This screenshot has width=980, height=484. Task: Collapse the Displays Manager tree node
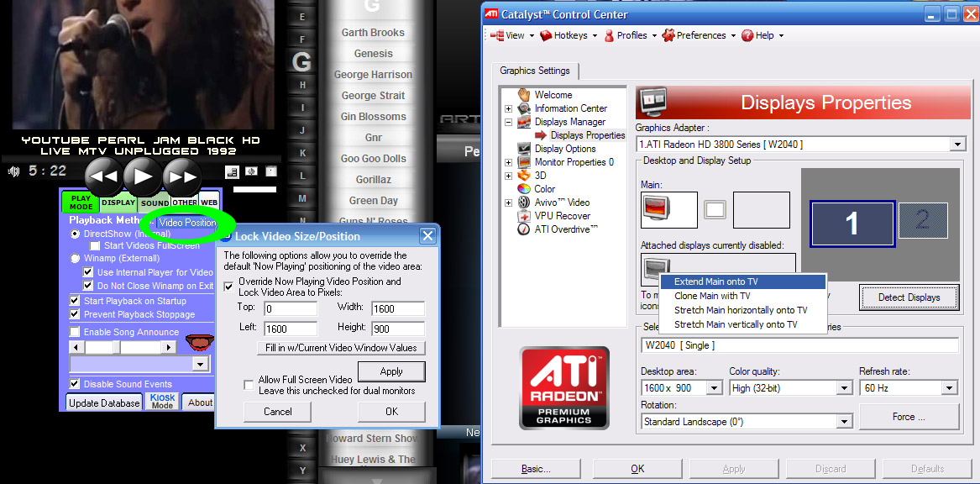[509, 122]
